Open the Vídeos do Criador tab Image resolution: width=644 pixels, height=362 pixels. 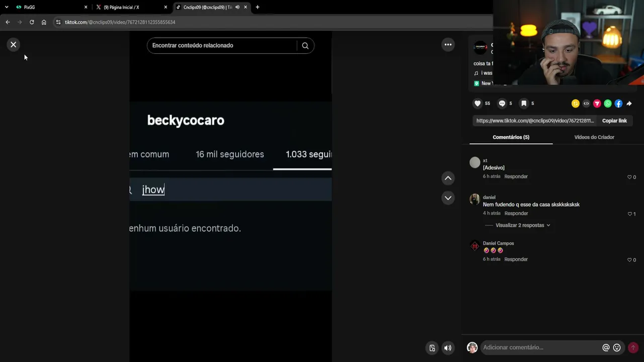(x=594, y=137)
